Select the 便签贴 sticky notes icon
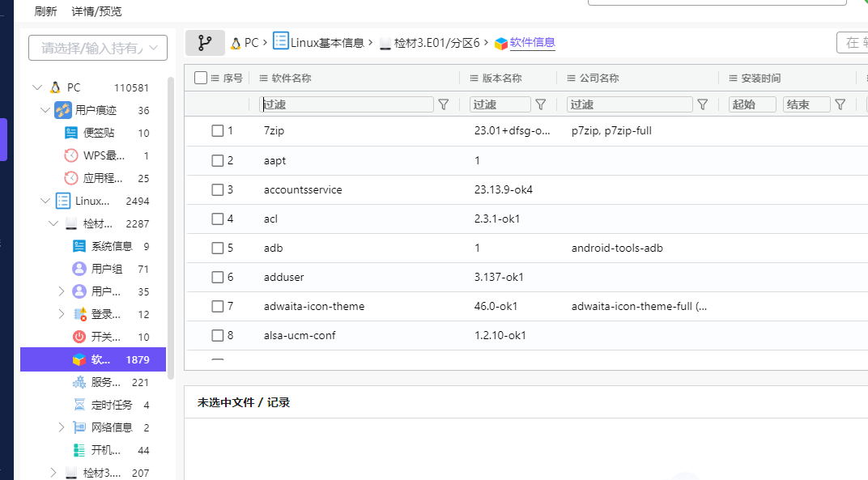Screen dimensions: 868x480 tap(71, 133)
